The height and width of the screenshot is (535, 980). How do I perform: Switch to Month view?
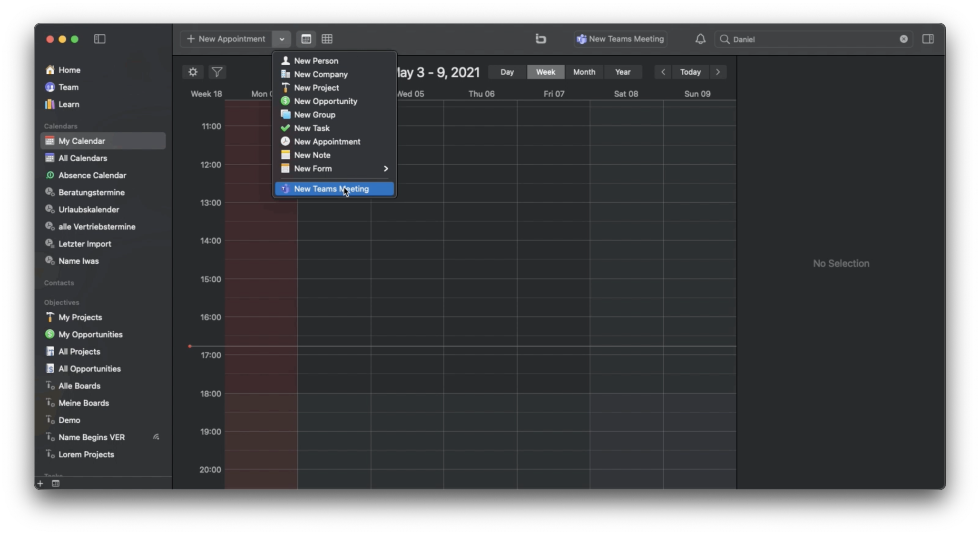pos(584,72)
